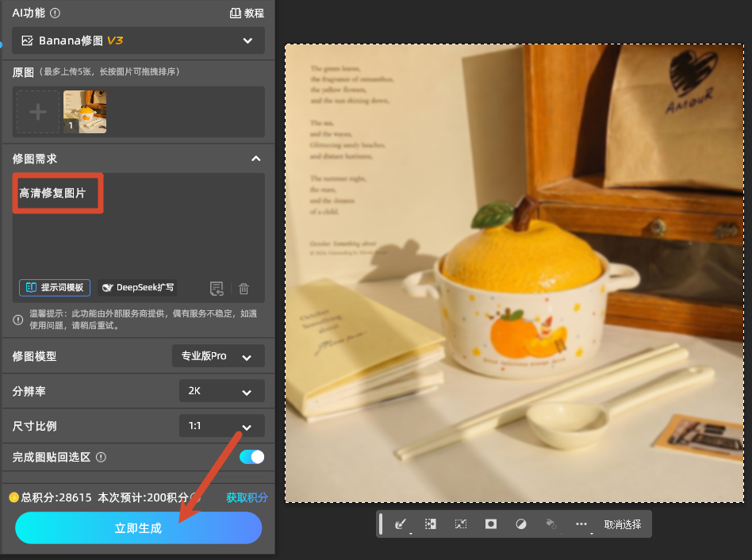Viewport: 752px width, 560px height.
Task: Click the gold coin points icon
Action: tap(14, 497)
